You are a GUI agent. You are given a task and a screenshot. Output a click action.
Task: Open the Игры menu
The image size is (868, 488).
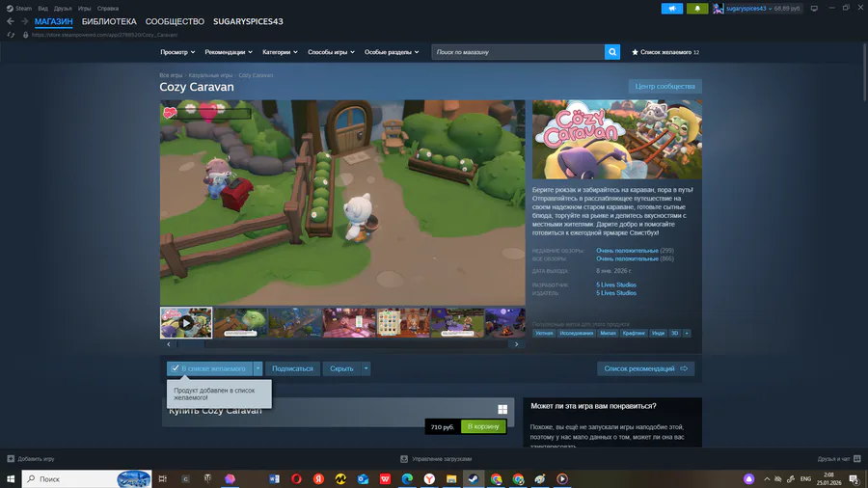[84, 9]
